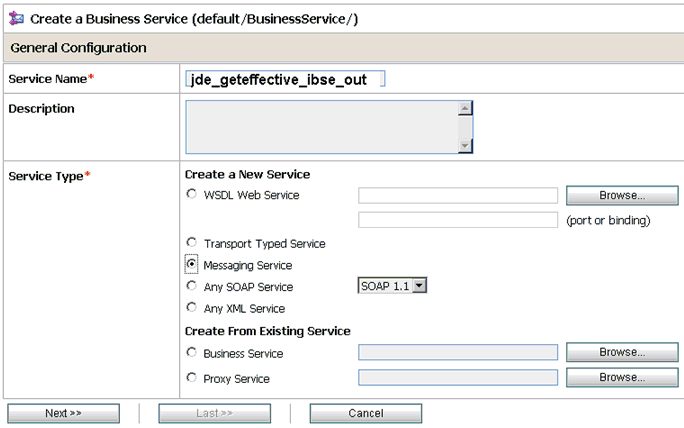
Task: Click the WSDL Web Service path field
Action: [458, 195]
